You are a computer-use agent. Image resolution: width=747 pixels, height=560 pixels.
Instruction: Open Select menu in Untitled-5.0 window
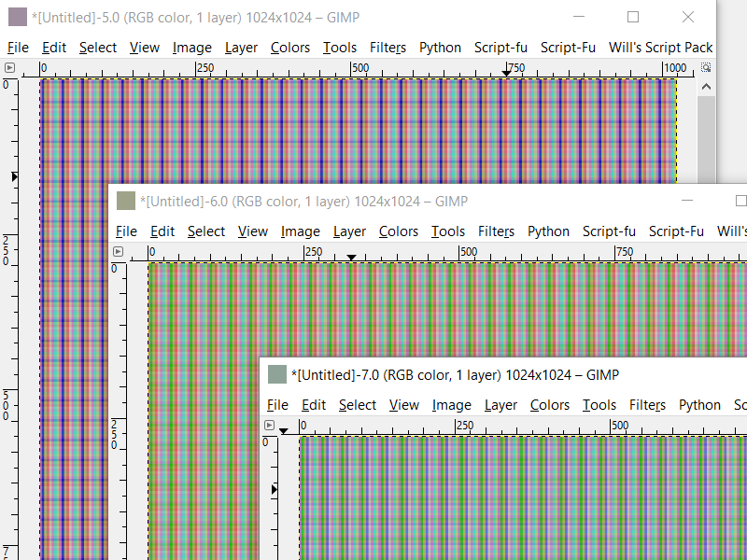point(98,48)
